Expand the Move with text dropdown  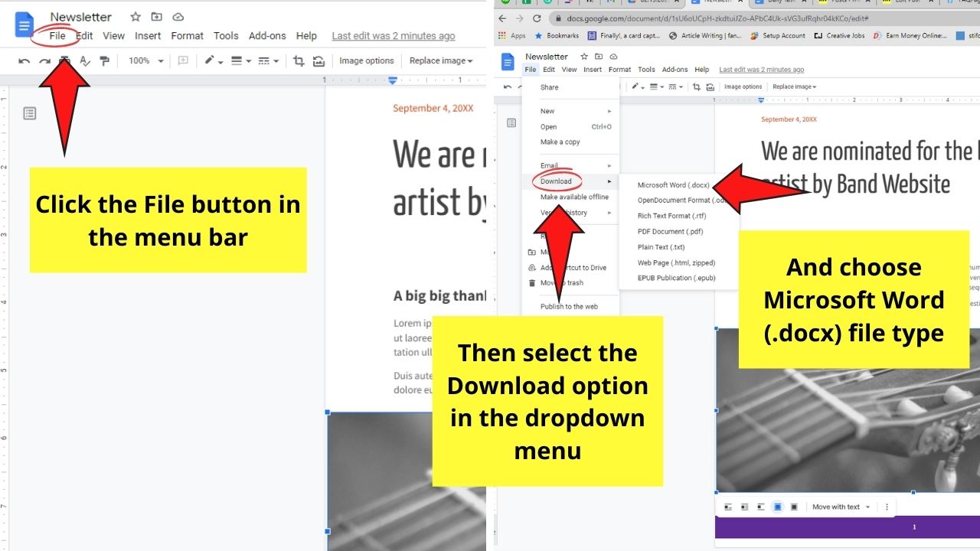[842, 507]
